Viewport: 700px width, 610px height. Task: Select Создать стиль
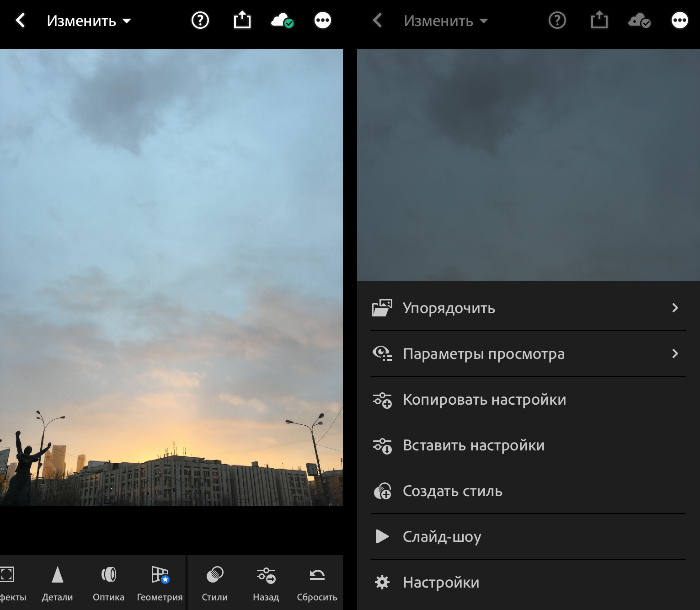click(x=529, y=491)
